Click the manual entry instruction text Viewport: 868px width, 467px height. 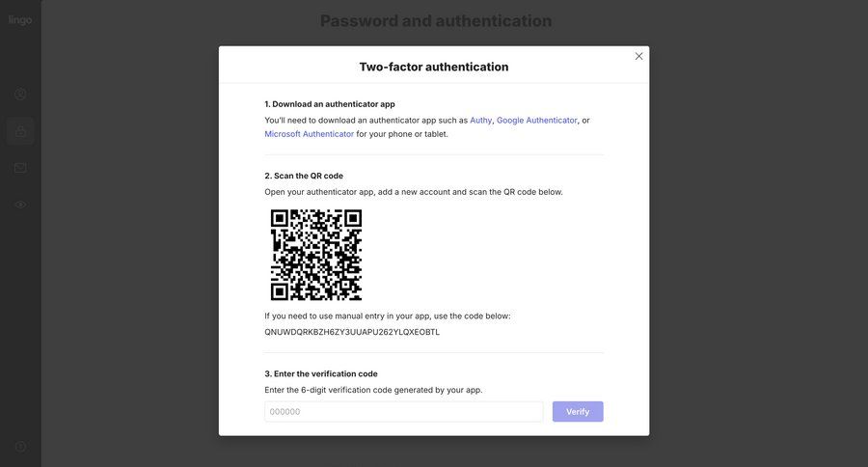[x=388, y=316]
